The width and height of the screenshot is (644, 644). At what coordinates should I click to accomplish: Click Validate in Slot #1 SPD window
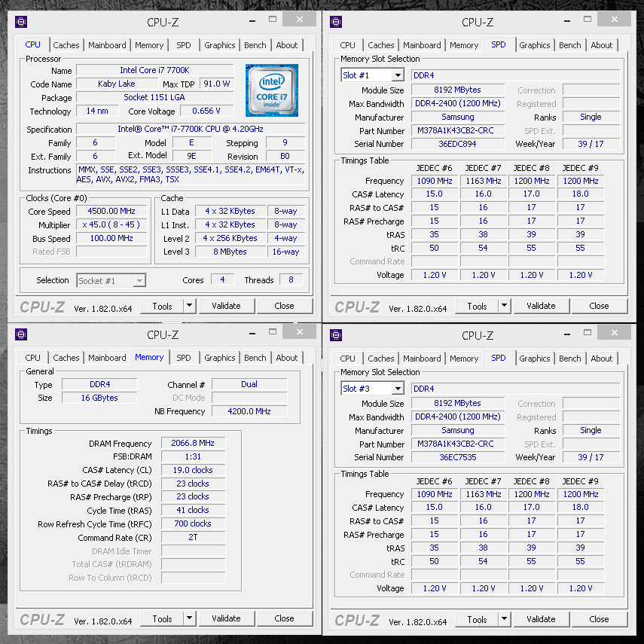click(541, 306)
